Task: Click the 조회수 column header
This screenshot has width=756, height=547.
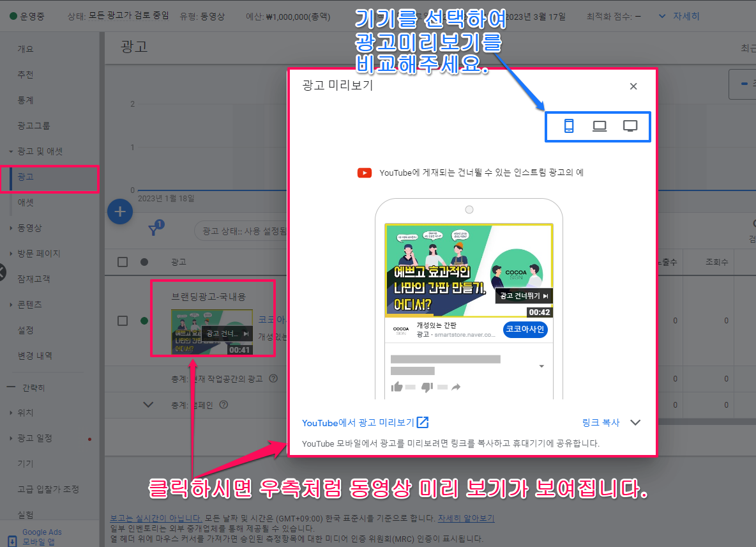Action: (x=716, y=262)
